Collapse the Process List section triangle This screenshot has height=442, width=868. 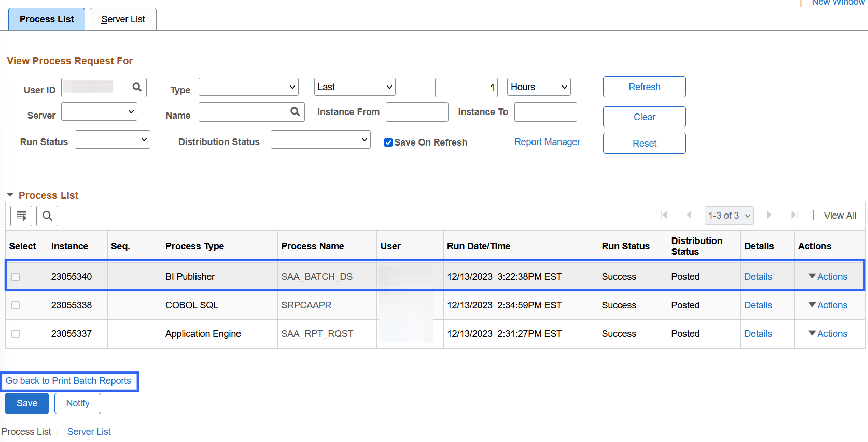point(10,195)
